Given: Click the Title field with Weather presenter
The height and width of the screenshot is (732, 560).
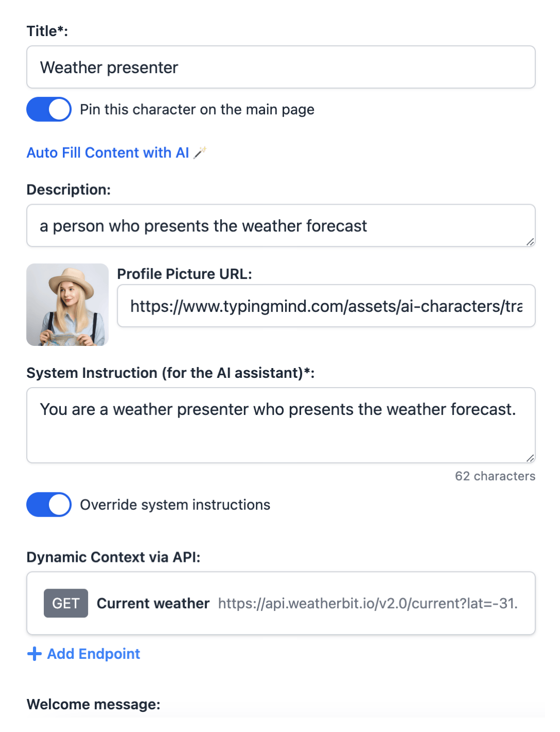Looking at the screenshot, I should click(281, 67).
